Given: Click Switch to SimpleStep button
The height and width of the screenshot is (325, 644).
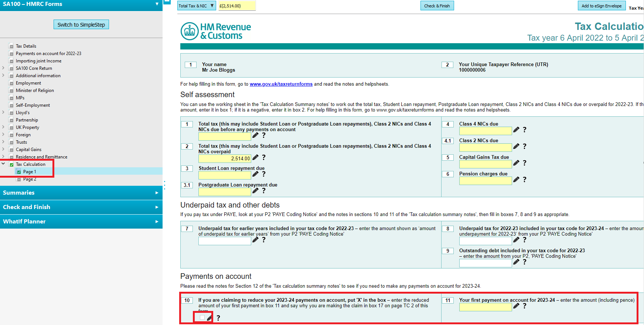Looking at the screenshot, I should tap(81, 25).
